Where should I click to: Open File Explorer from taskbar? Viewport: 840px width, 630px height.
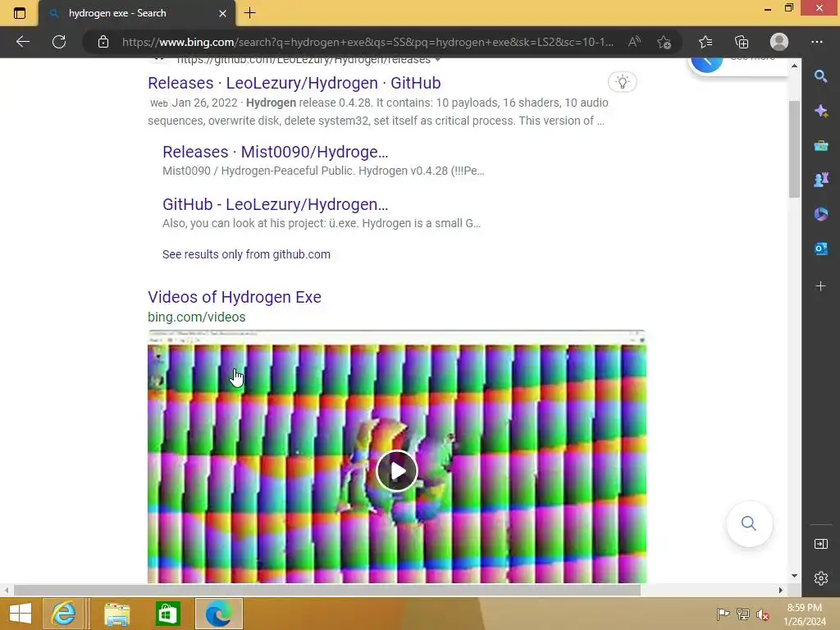116,614
